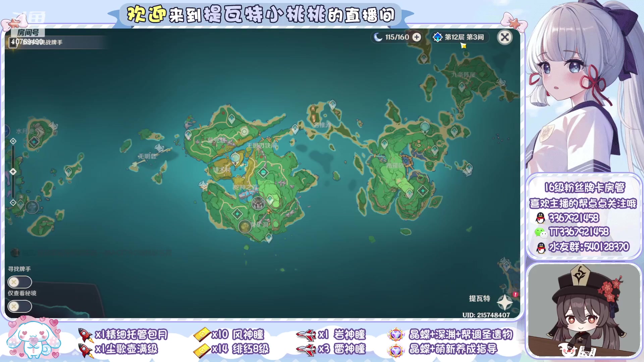Select the domain diamond below 无想刃狭间

[x=263, y=173]
